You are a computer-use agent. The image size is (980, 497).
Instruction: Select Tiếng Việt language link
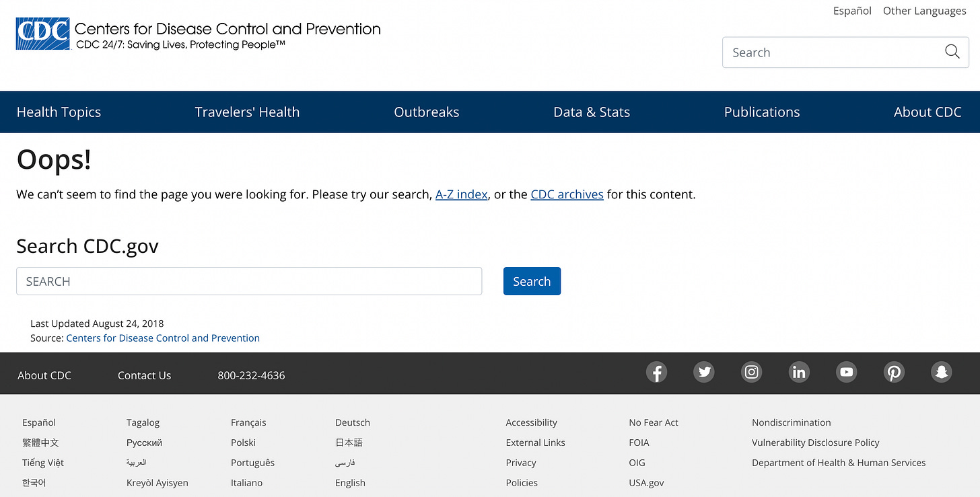pyautogui.click(x=43, y=463)
